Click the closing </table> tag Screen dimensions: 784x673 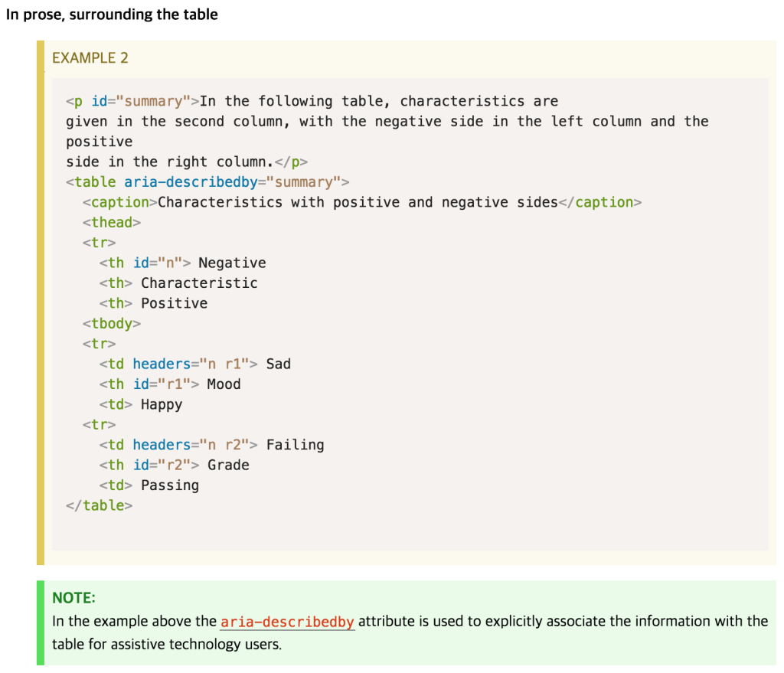click(99, 505)
